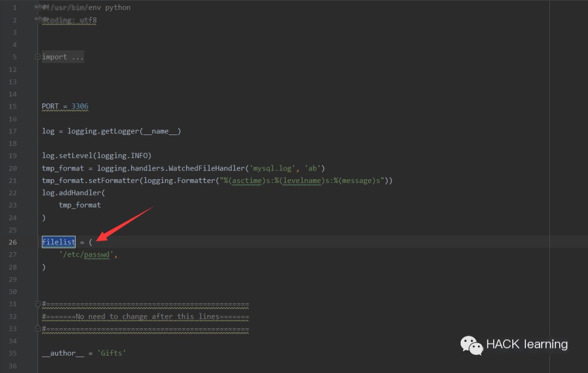Click the selected 'filelist' variable name
This screenshot has height=373, width=588.
(58, 242)
